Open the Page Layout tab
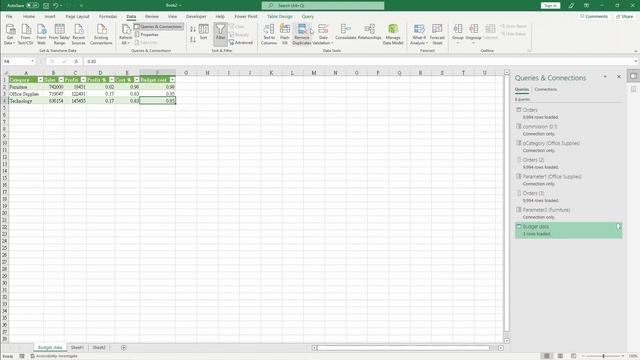This screenshot has width=640, height=360. click(x=77, y=16)
